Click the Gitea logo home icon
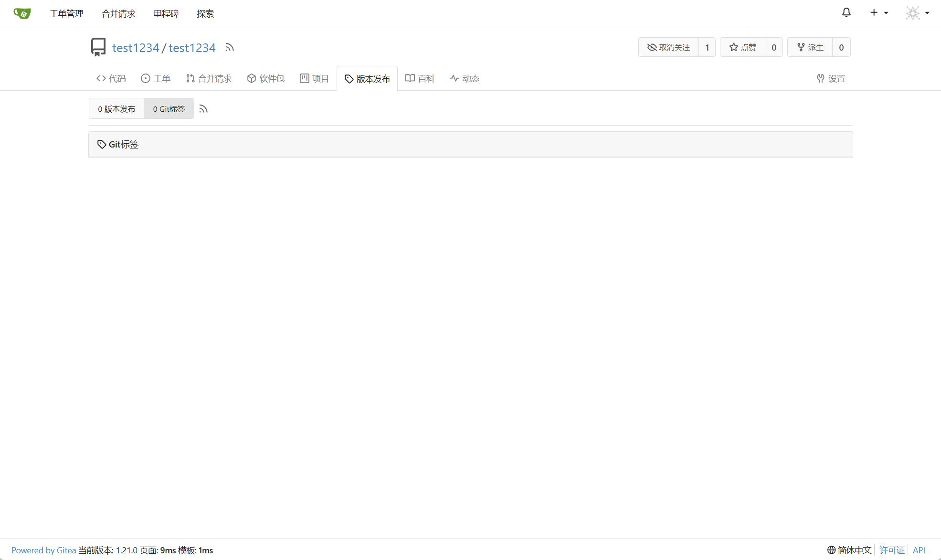The width and height of the screenshot is (941, 560). (x=22, y=13)
